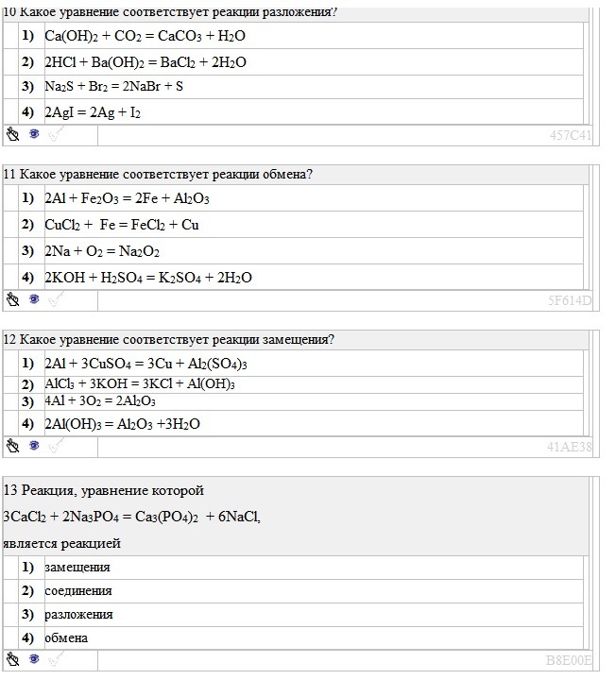Viewport: 616px width, 680px height.
Task: Click the question code 5F614D
Action: (569, 300)
